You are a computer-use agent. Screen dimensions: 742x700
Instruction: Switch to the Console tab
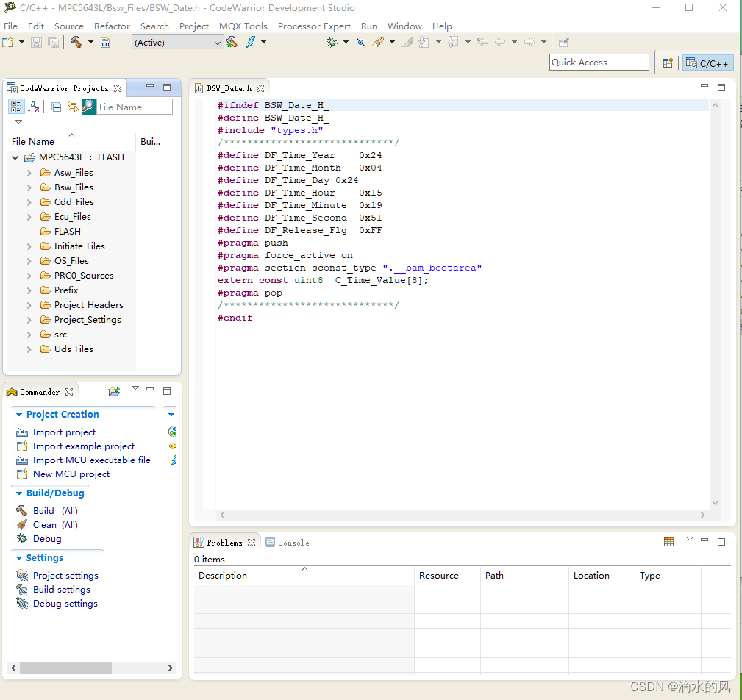288,543
